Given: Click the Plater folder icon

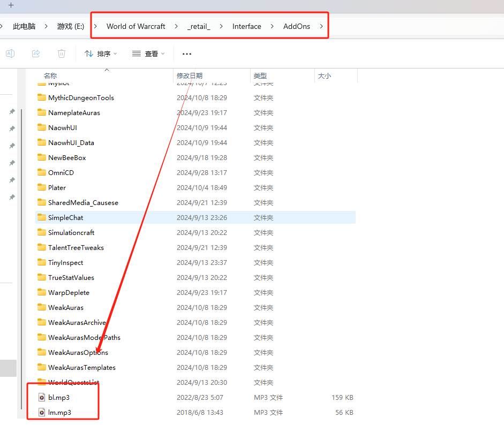Looking at the screenshot, I should tap(41, 187).
